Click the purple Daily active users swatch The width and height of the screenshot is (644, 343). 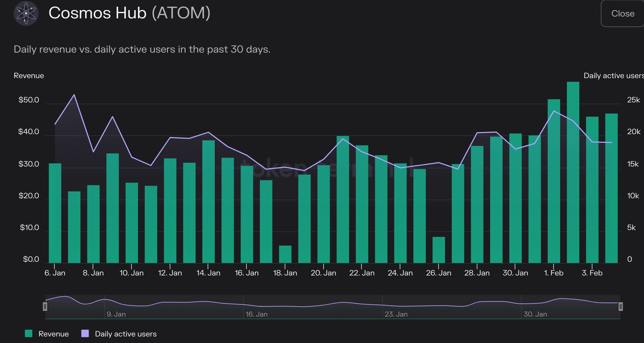[x=85, y=333]
